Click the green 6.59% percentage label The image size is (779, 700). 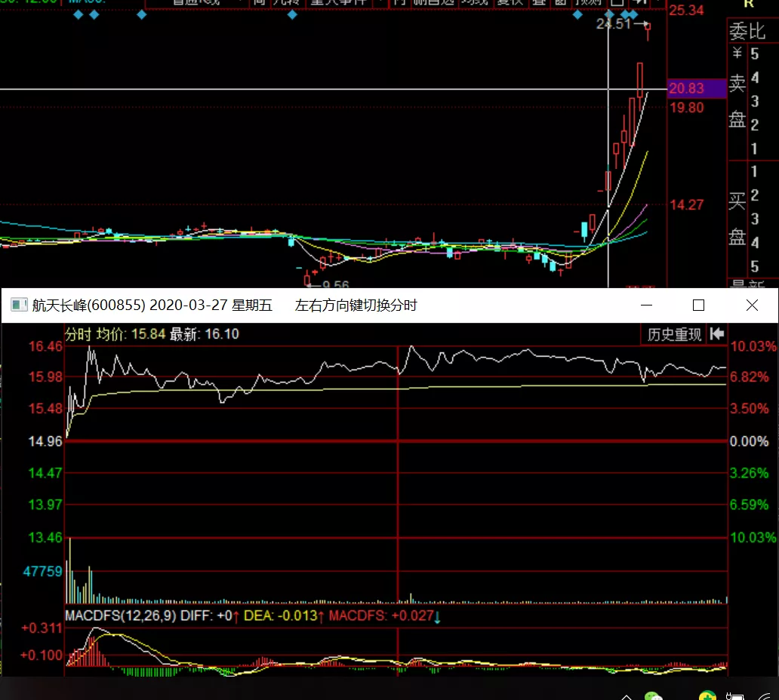tap(750, 505)
